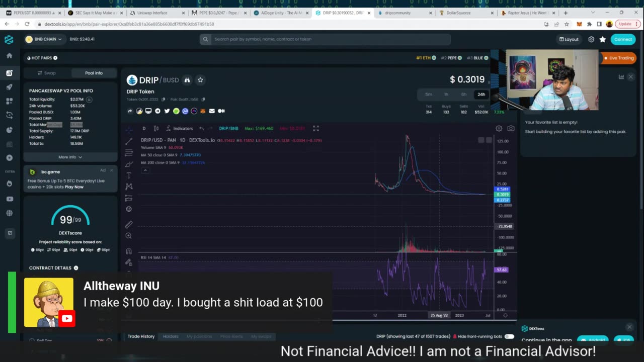Screen dimensions: 644x362
Task: Click Play Now in the bc.game ad
Action: tap(74, 187)
